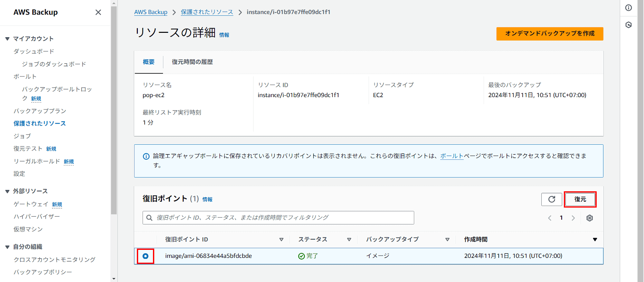Screen dimensions: 644x282
Task: Open 設定 in sidebar
Action: click(x=19, y=174)
